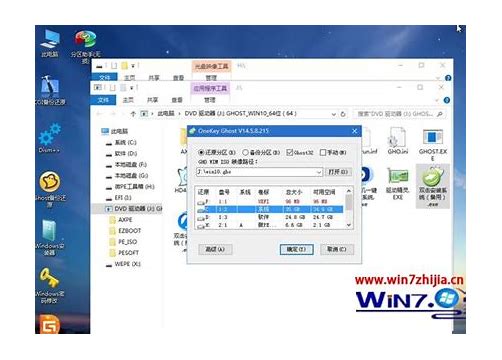502x360 pixels.
Task: Click 此电脑 computer icon in navigation tree
Action: (105, 131)
